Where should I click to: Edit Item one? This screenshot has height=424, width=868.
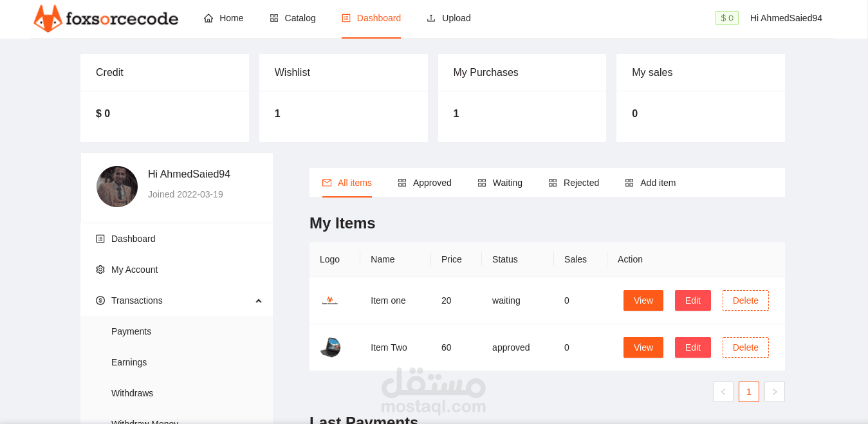point(693,300)
